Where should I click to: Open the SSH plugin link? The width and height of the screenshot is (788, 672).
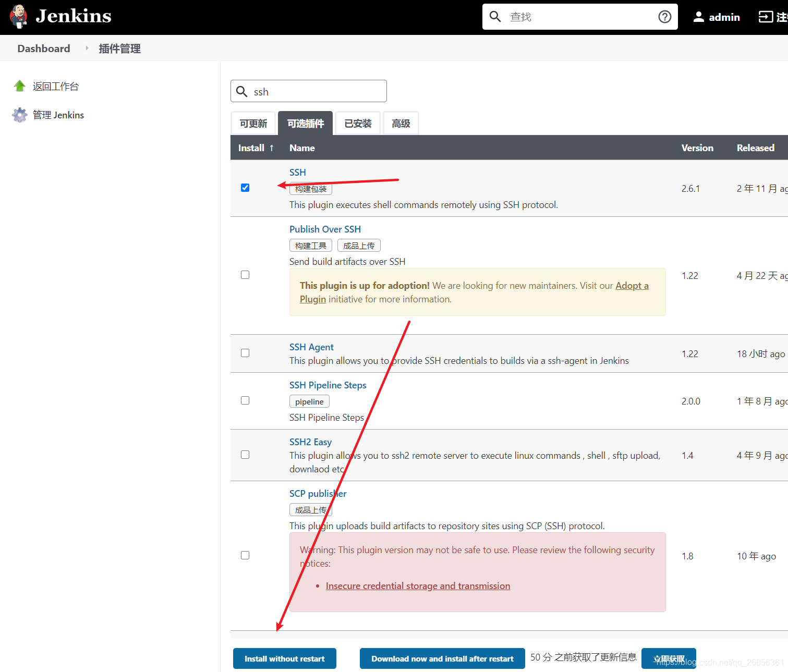click(298, 173)
